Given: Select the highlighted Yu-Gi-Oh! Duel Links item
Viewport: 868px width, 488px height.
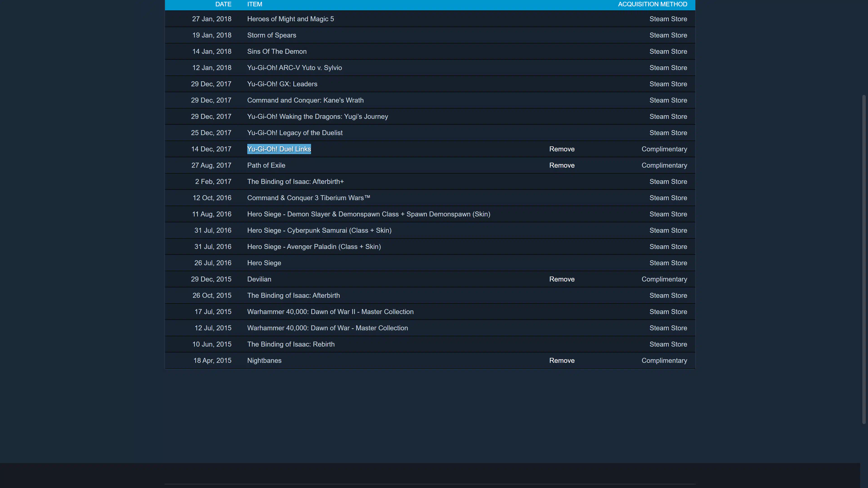Looking at the screenshot, I should [279, 149].
